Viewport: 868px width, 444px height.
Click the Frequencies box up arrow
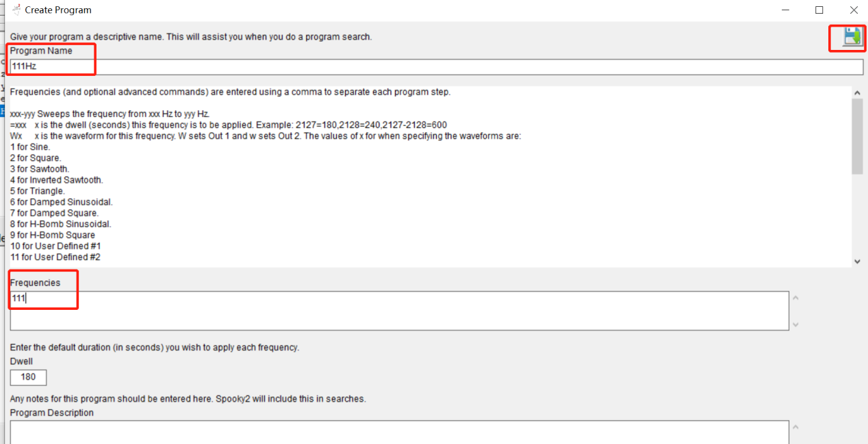pyautogui.click(x=795, y=298)
